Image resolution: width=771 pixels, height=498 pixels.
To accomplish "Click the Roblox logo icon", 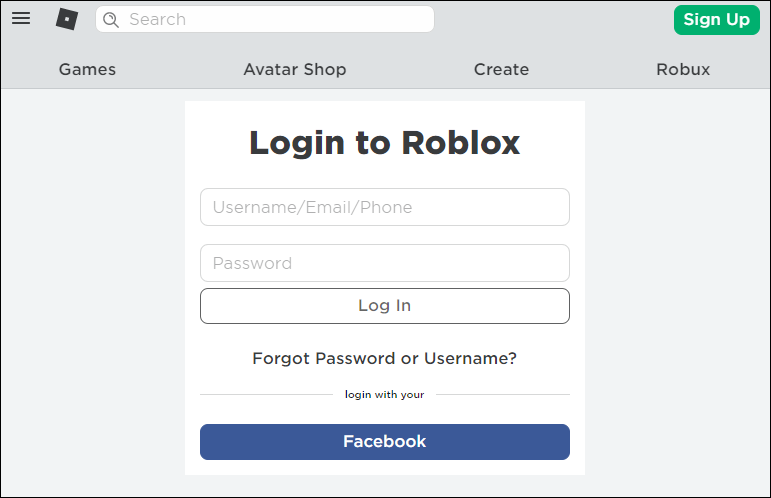I will 67,19.
